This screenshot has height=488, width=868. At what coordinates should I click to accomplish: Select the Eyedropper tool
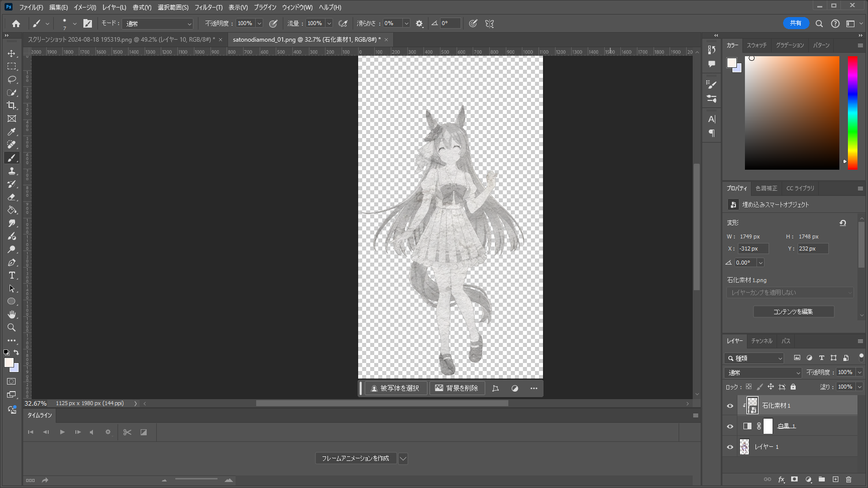[x=12, y=132]
